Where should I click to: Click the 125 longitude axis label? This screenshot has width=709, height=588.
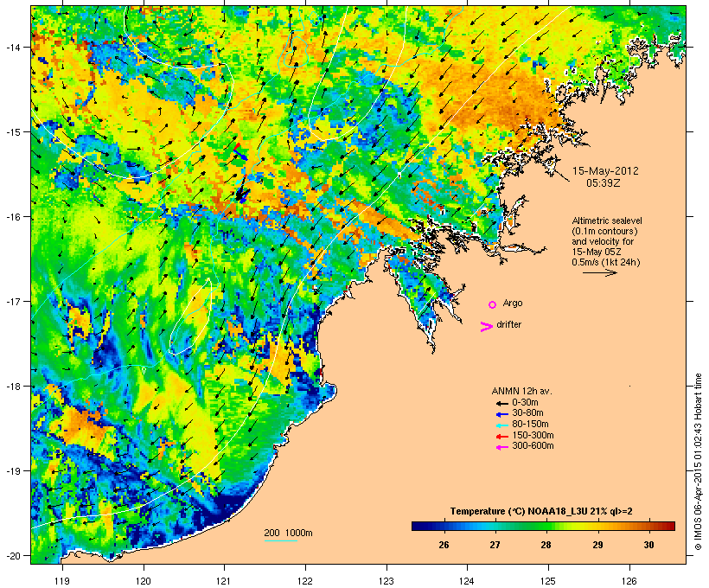point(548,581)
